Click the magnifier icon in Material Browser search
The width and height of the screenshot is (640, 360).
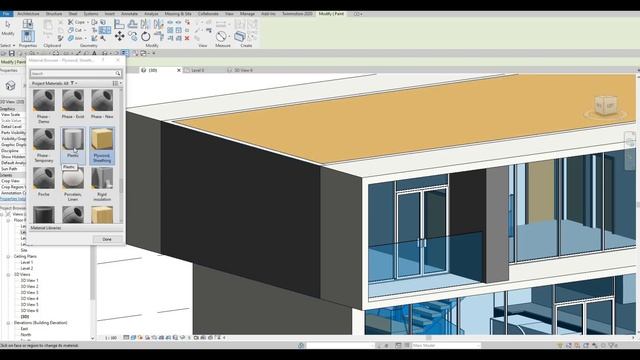tap(118, 73)
